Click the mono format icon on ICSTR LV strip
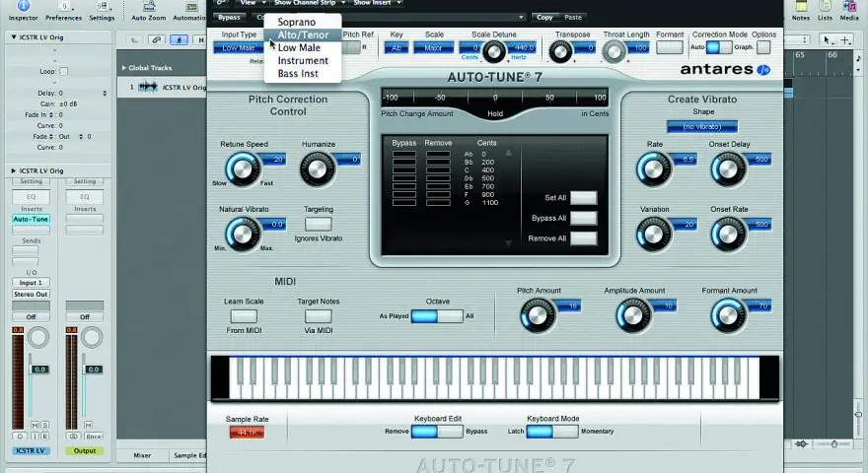This screenshot has width=868, height=473. click(x=21, y=436)
